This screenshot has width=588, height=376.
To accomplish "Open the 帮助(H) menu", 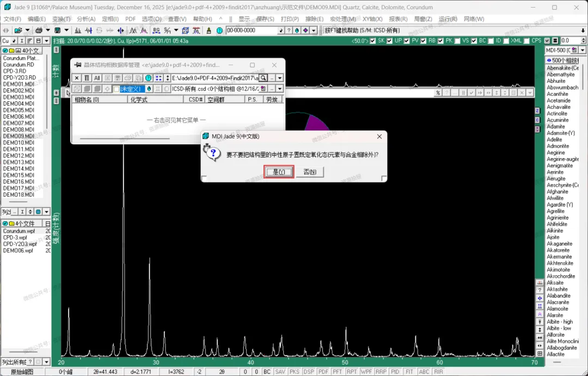I will click(203, 19).
